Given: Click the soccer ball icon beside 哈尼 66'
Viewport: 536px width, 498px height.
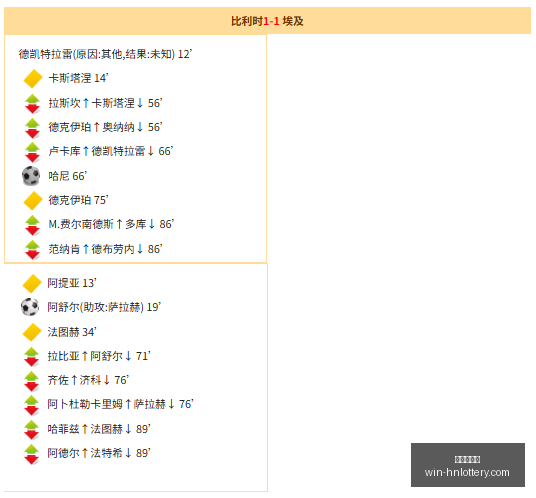Looking at the screenshot, I should 31,176.
